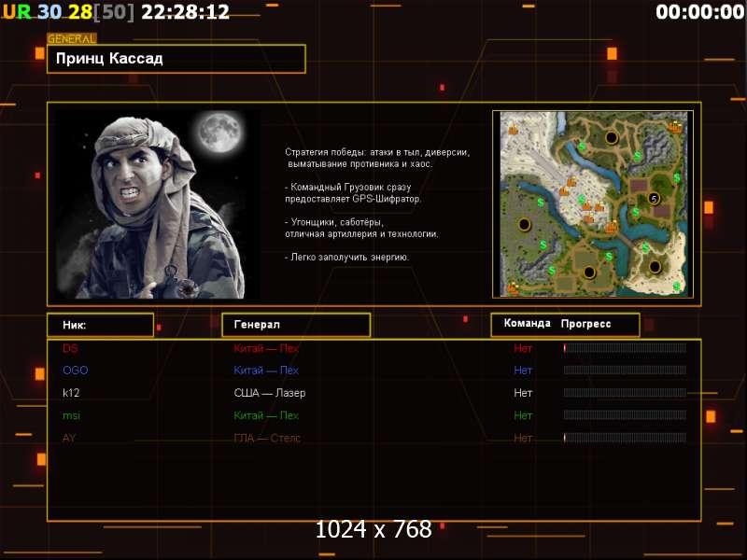Image resolution: width=747 pixels, height=560 pixels.
Task: Select player OGO in the list
Action: (76, 370)
